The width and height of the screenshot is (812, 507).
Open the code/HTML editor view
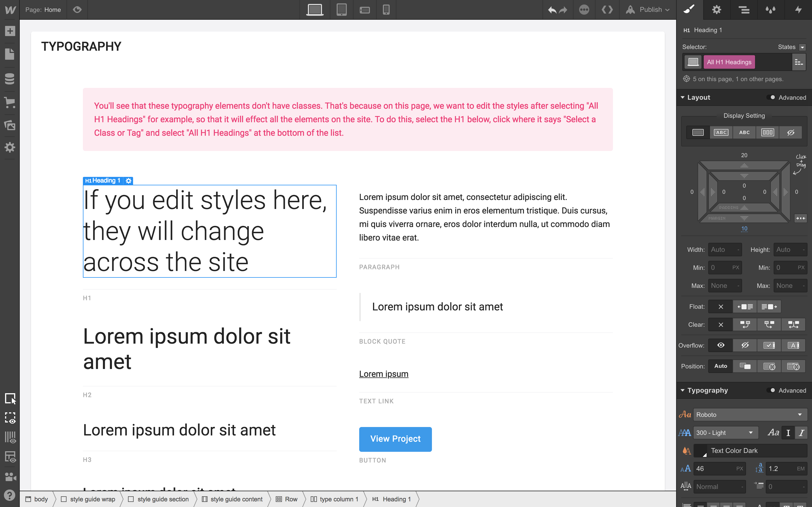(607, 9)
